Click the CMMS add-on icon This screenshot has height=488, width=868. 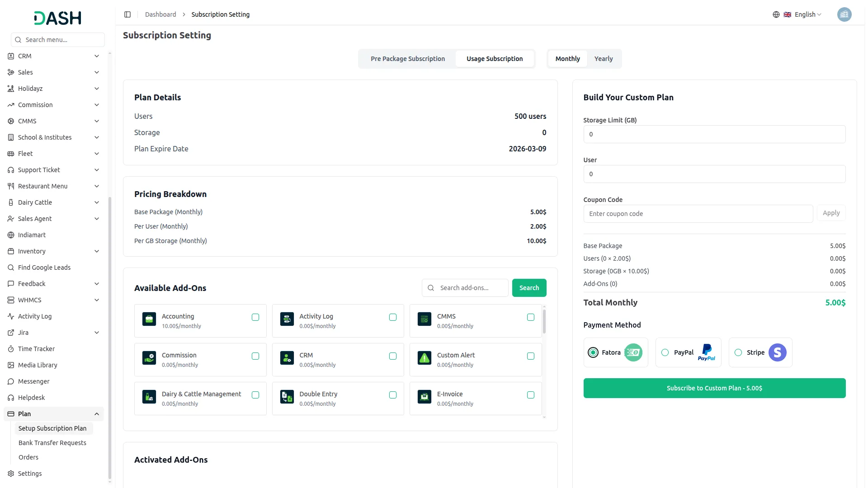click(x=425, y=319)
